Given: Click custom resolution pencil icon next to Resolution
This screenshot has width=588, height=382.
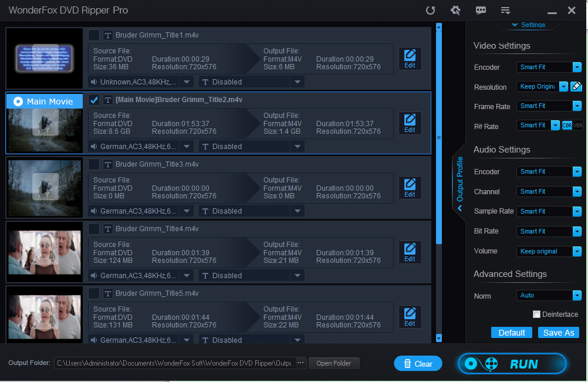Looking at the screenshot, I should click(x=576, y=87).
